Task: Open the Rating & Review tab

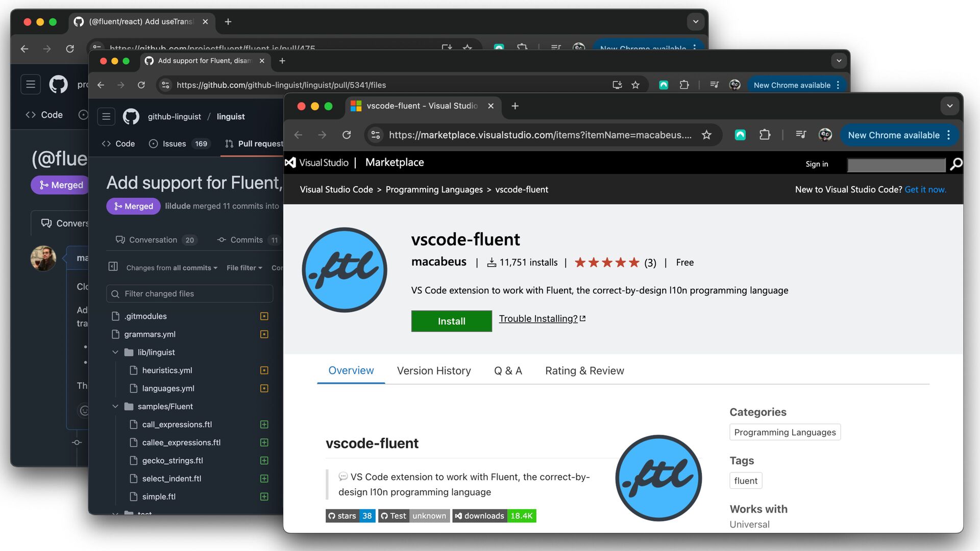Action: coord(584,371)
